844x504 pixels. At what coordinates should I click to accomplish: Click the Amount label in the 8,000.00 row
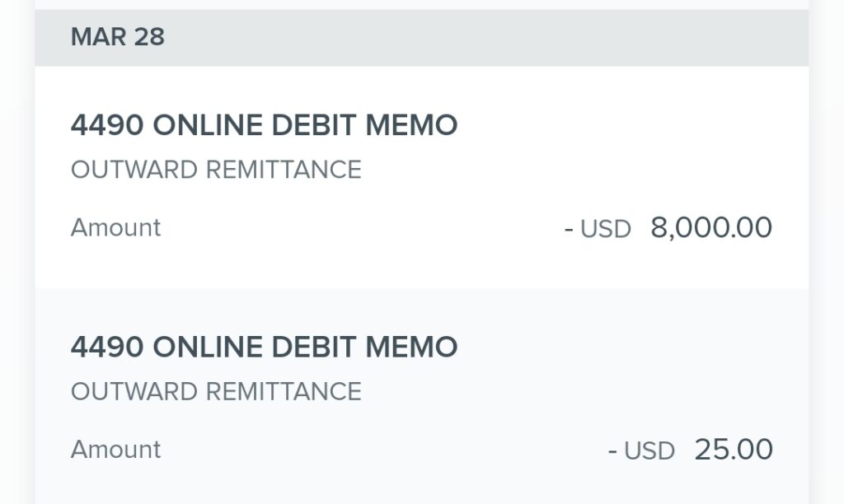pyautogui.click(x=115, y=227)
